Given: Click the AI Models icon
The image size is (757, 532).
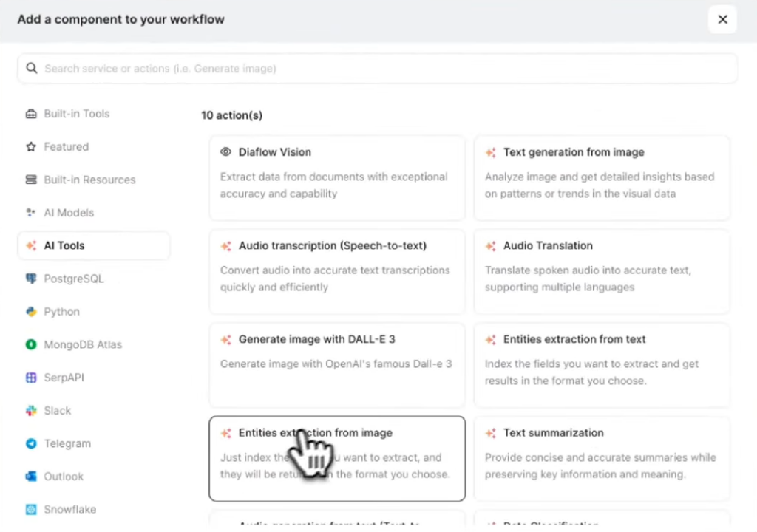Looking at the screenshot, I should [31, 212].
